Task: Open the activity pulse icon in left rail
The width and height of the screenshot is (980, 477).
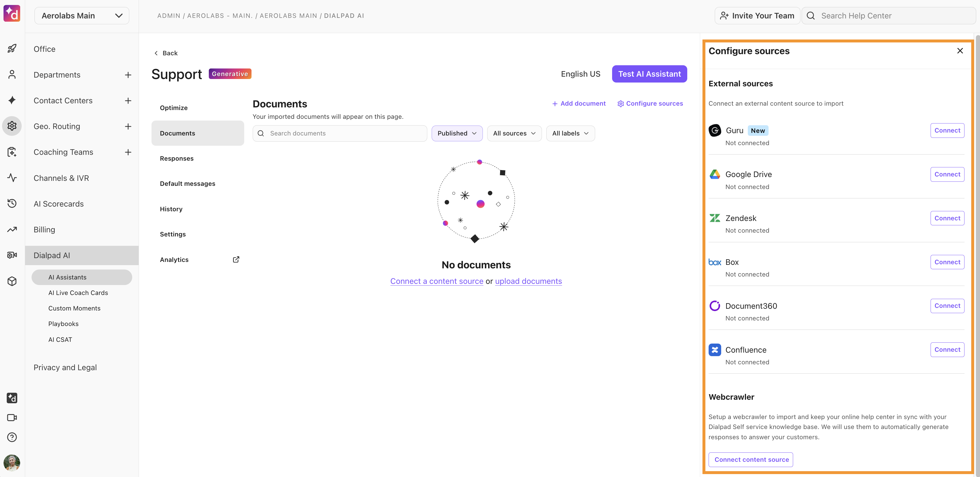Action: [12, 178]
